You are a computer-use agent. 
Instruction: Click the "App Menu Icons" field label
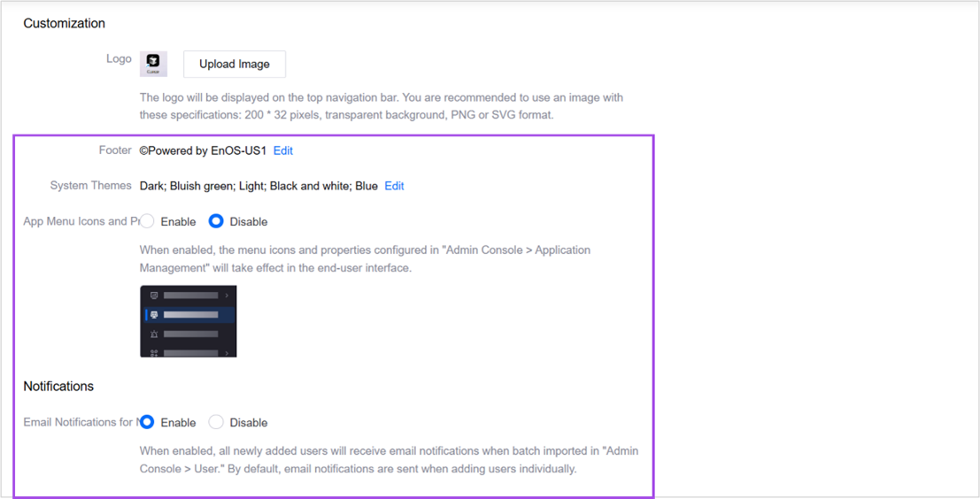[76, 221]
